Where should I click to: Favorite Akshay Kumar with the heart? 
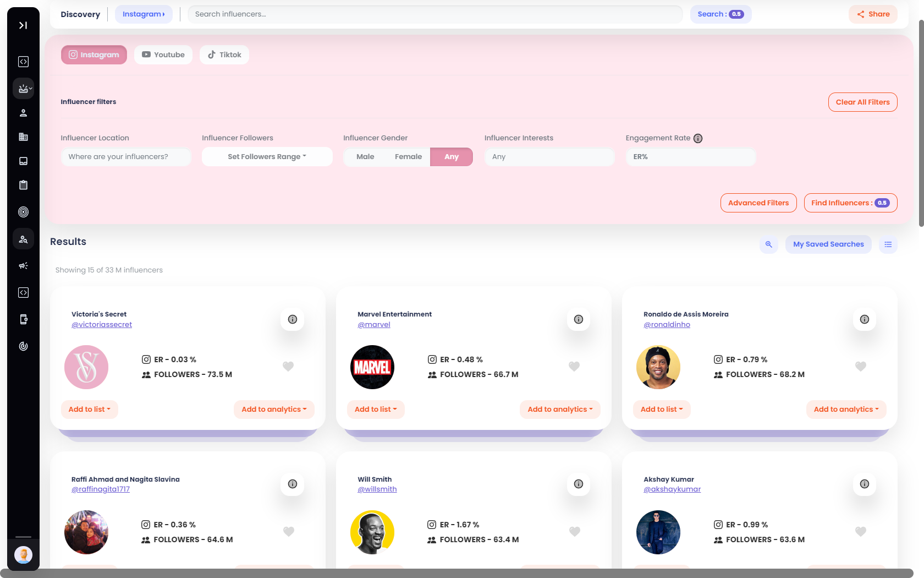coord(861,531)
